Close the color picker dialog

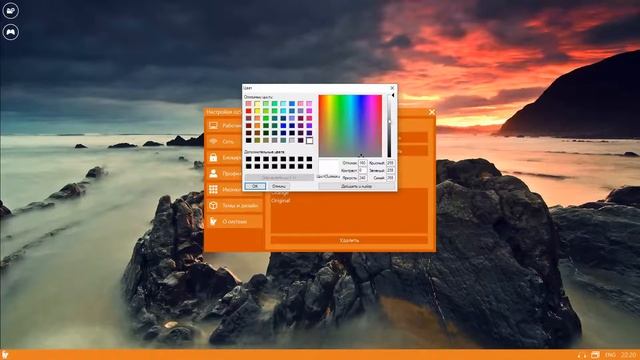(x=393, y=88)
